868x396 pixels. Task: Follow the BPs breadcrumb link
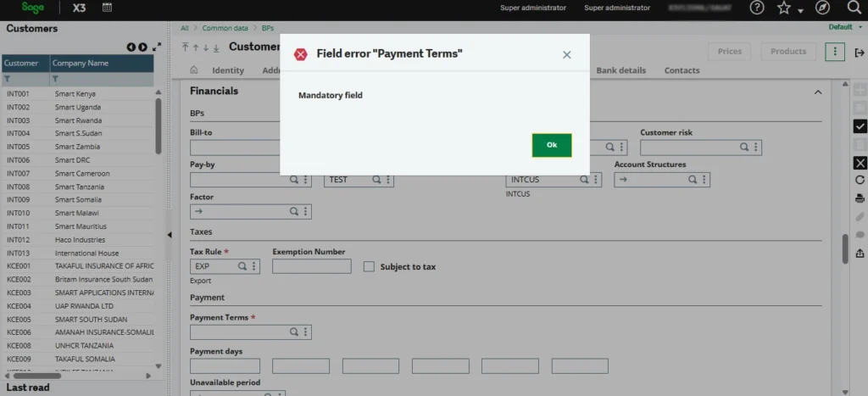coord(267,28)
